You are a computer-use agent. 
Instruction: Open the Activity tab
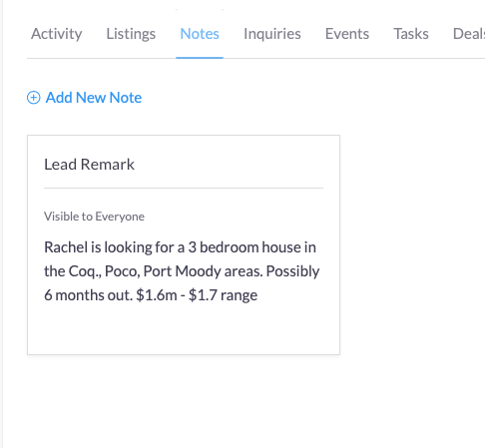[57, 34]
